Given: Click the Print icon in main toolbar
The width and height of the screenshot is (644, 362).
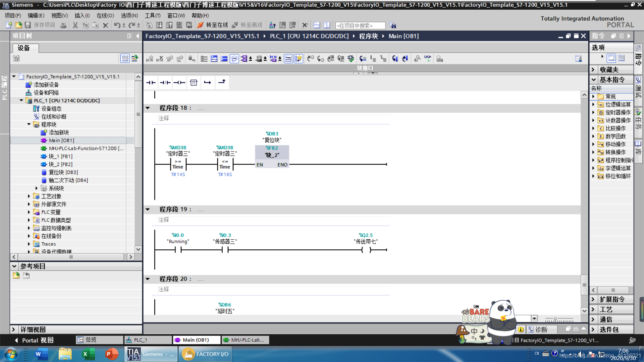Looking at the screenshot, I should (x=63, y=25).
